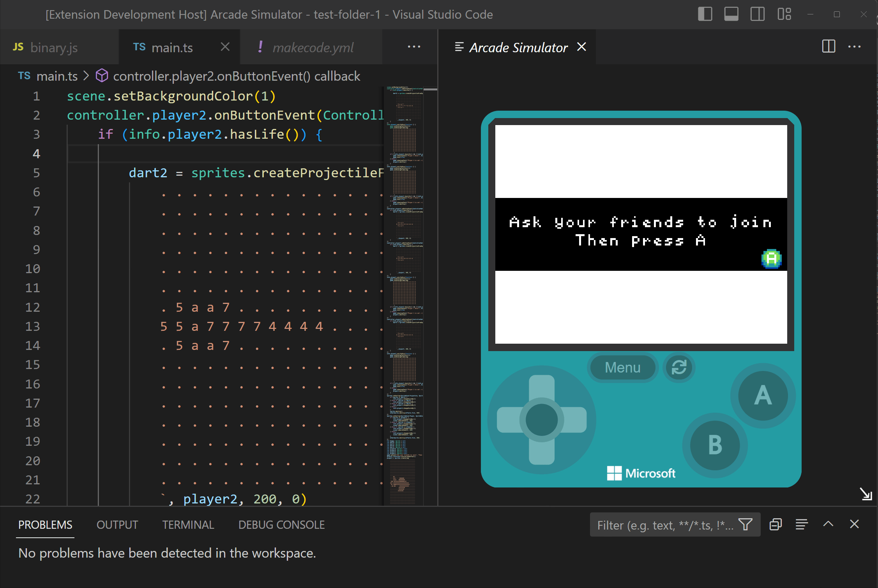Click yml exclamation icon on makecode.yml tab

pos(260,47)
